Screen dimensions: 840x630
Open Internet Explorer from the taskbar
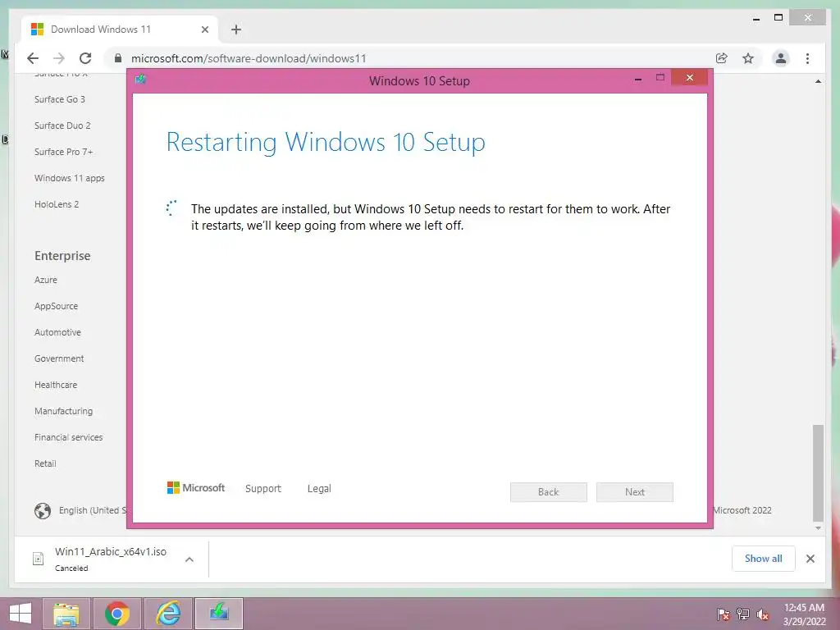click(x=167, y=614)
